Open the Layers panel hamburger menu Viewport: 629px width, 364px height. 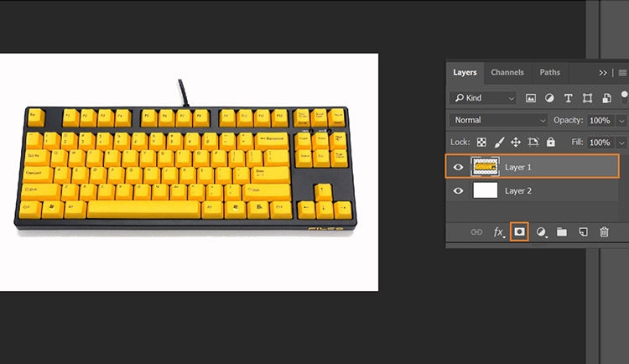622,73
